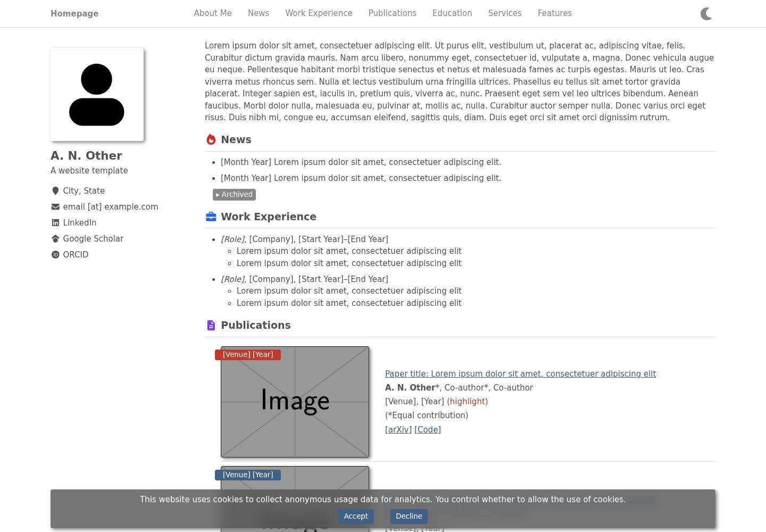Select Features in the navigation bar

[x=555, y=13]
